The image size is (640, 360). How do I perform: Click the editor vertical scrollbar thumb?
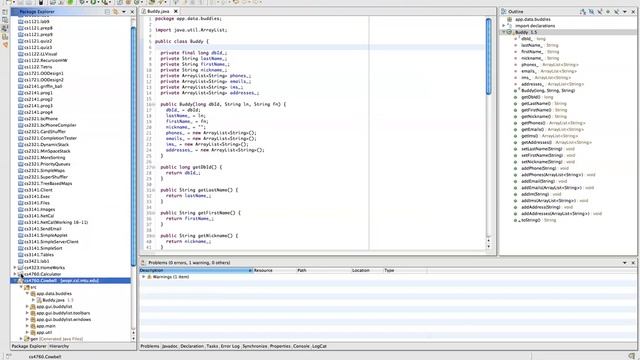[489, 56]
